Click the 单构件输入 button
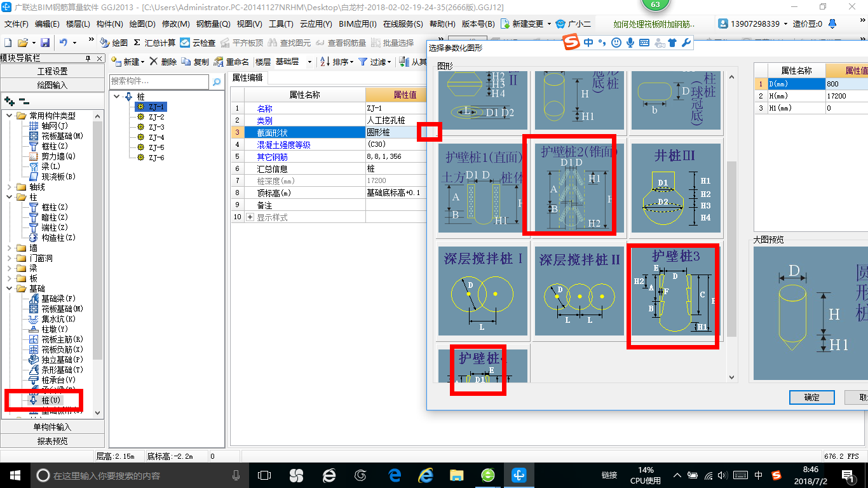The height and width of the screenshot is (488, 868). tap(52, 427)
